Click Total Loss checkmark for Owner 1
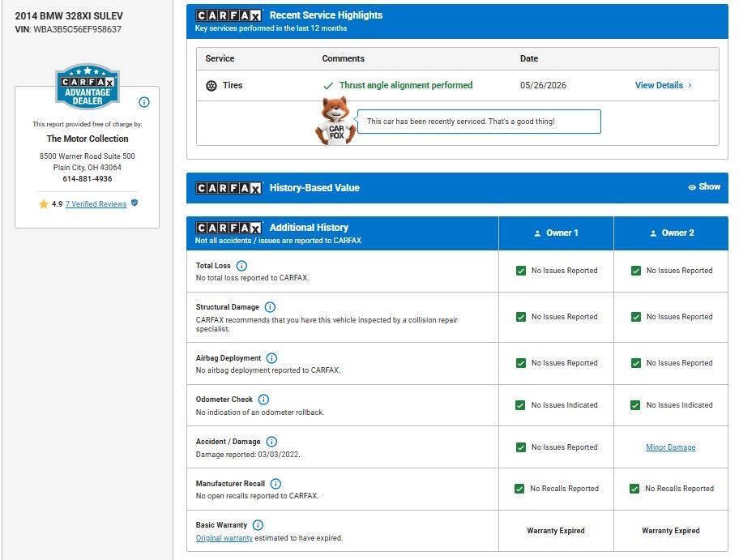 521,271
